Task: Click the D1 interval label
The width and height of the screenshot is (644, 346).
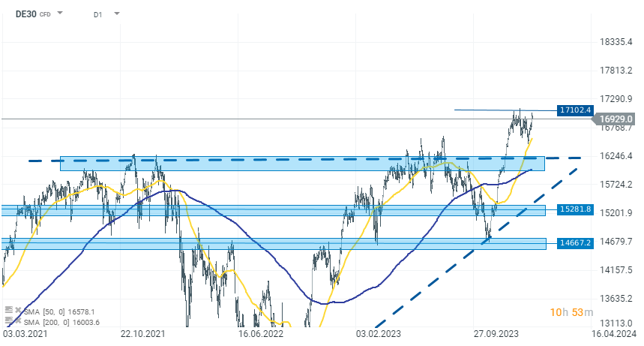Action: tap(97, 15)
